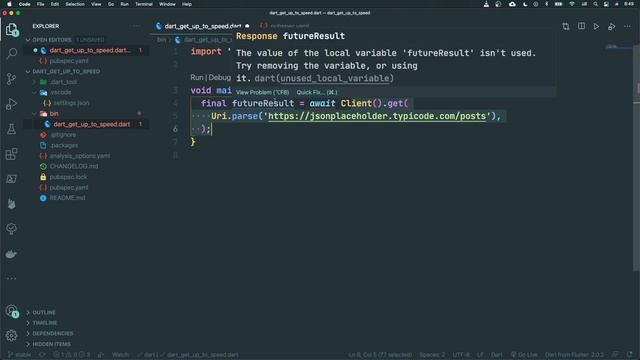Click the Run play icon in editor toolbar

(x=596, y=27)
